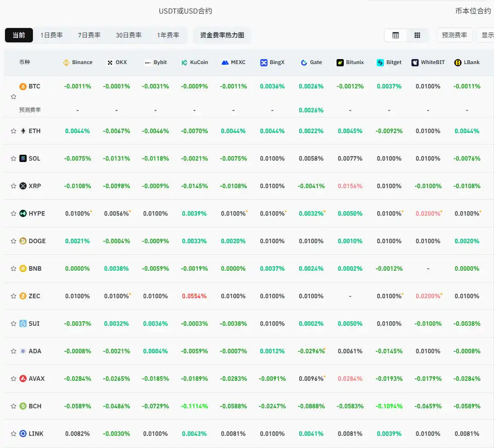The height and width of the screenshot is (448, 494).
Task: Switch to grid view layout icon
Action: click(417, 35)
